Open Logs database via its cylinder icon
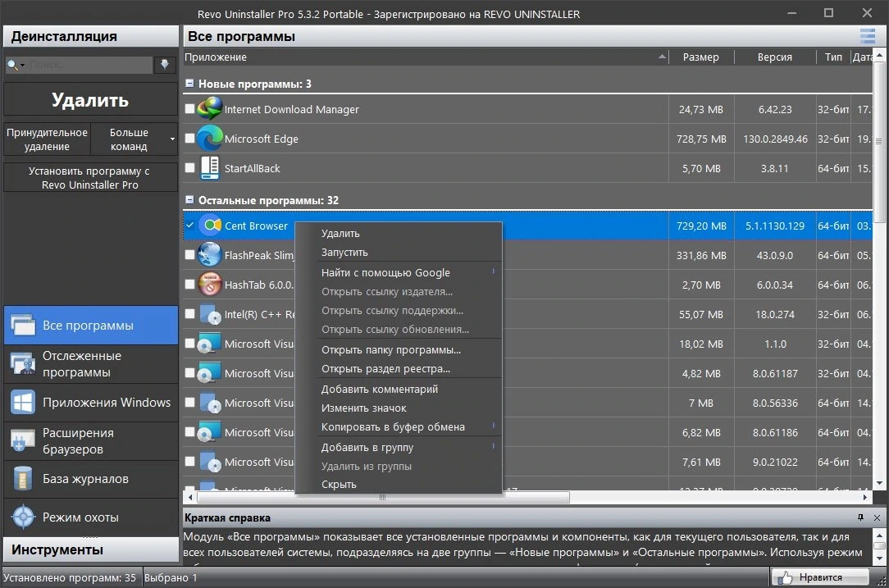Screen dimensions: 889x588 [23, 479]
